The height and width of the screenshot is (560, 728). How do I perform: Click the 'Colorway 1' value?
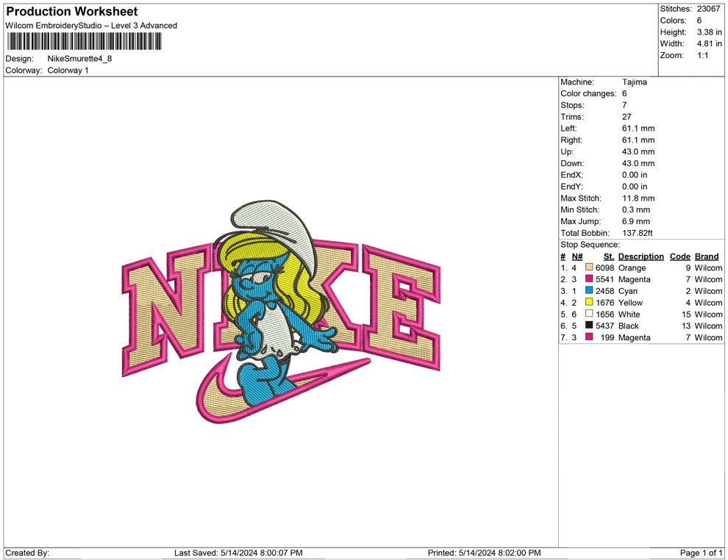click(x=68, y=71)
